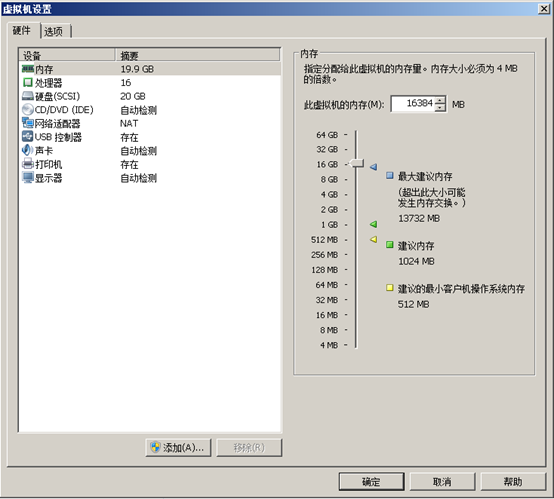
Task: Click the 摘要 column header
Action: (x=198, y=55)
